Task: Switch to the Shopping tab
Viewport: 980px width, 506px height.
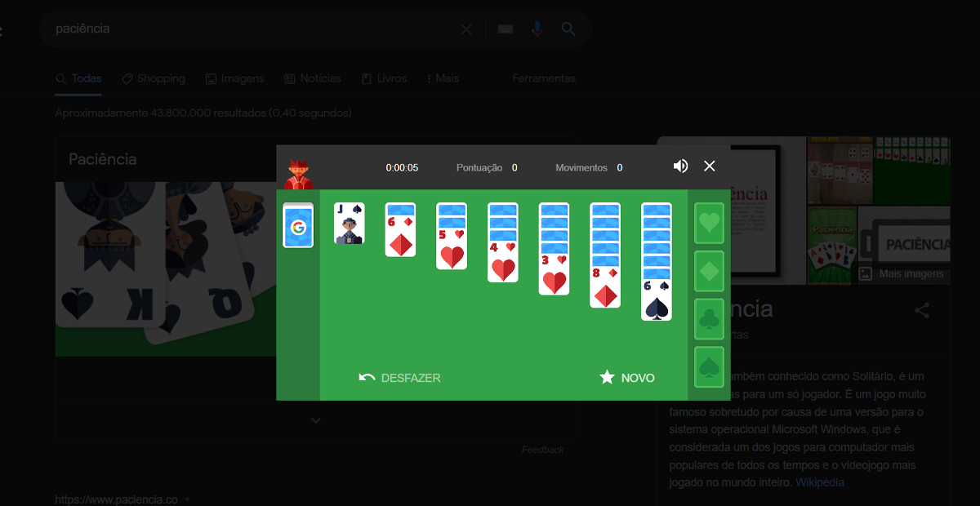Action: point(154,79)
